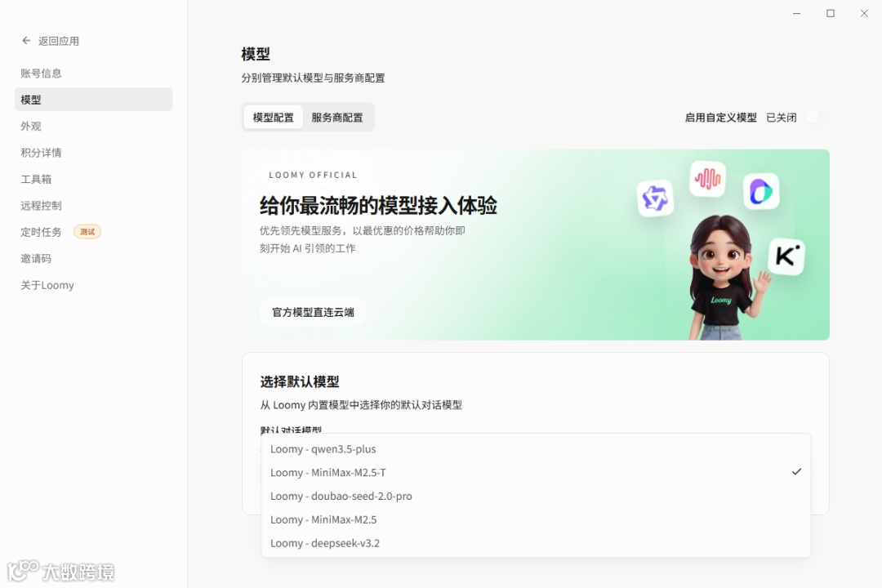882x588 pixels.
Task: Open 关于Loomy page
Action: click(47, 285)
